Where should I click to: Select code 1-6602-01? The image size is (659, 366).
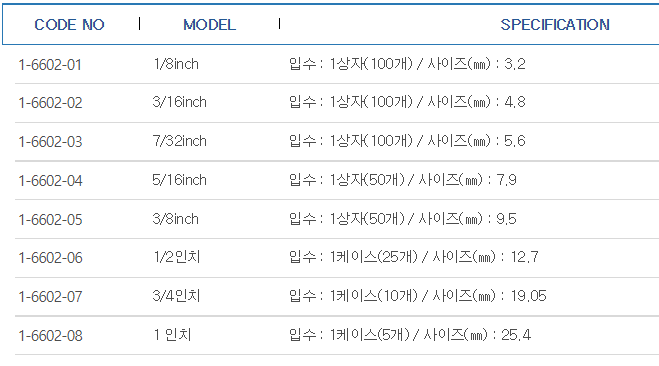coord(50,64)
